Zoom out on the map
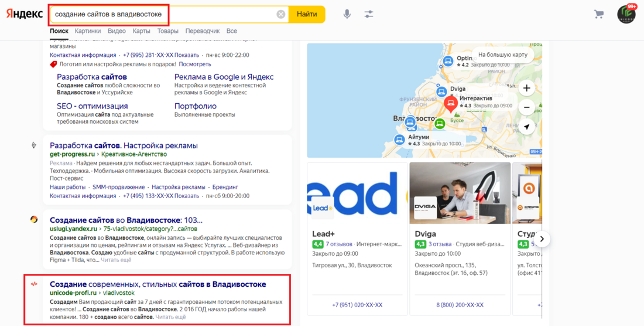644x326 pixels. [x=526, y=107]
